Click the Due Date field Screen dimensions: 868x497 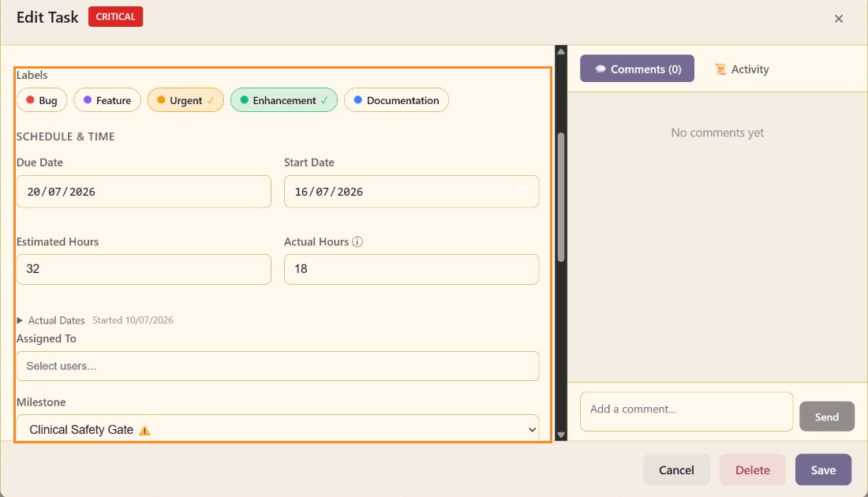point(144,192)
